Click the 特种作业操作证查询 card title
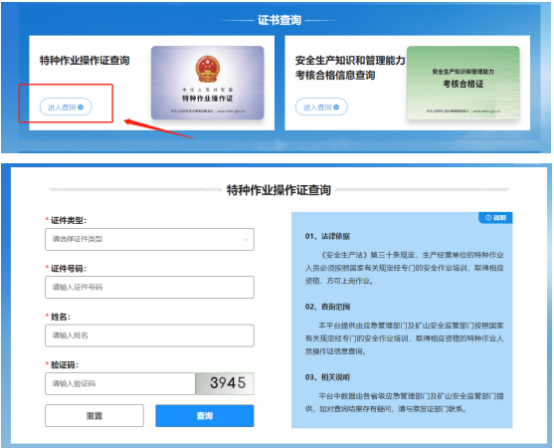The width and height of the screenshot is (554, 448). 84,60
